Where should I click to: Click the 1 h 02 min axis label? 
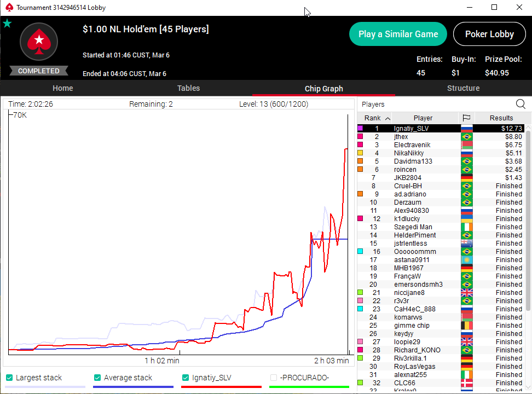162,361
